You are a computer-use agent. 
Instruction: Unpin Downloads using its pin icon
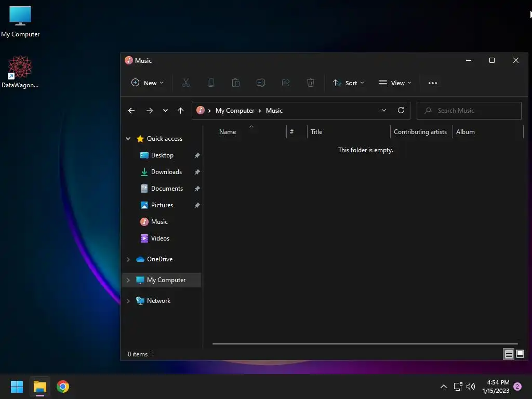pos(197,172)
